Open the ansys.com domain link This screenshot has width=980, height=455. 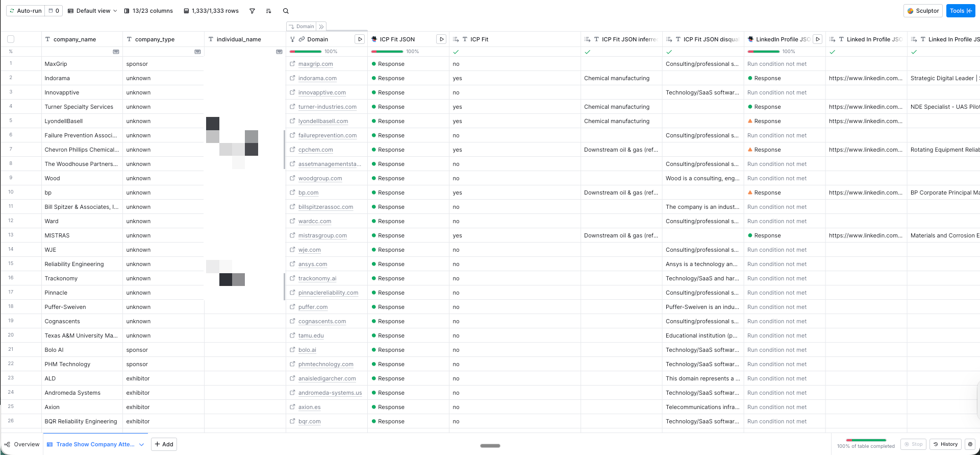pyautogui.click(x=313, y=264)
